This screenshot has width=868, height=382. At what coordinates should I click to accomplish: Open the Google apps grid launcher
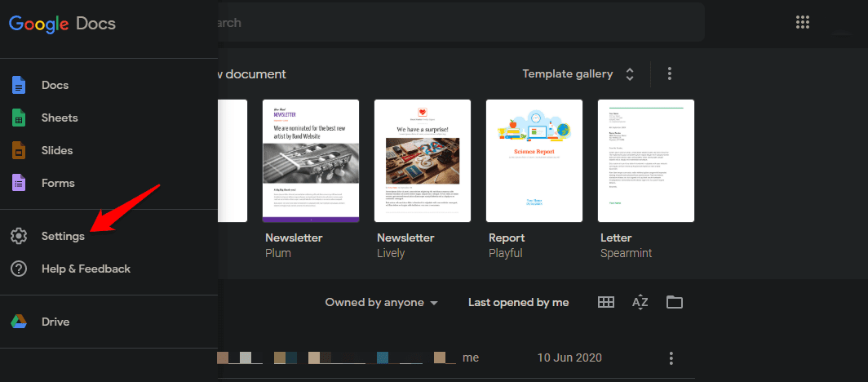pos(803,22)
